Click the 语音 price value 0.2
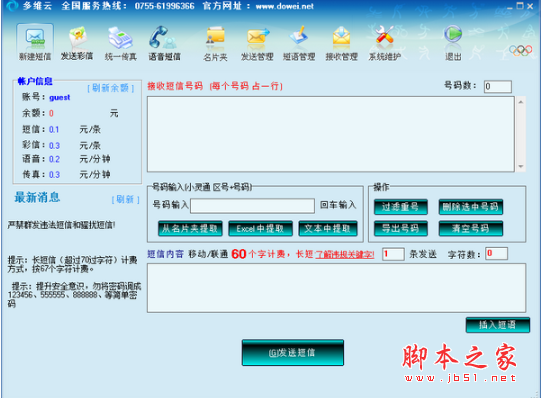The height and width of the screenshot is (398, 542). (54, 159)
